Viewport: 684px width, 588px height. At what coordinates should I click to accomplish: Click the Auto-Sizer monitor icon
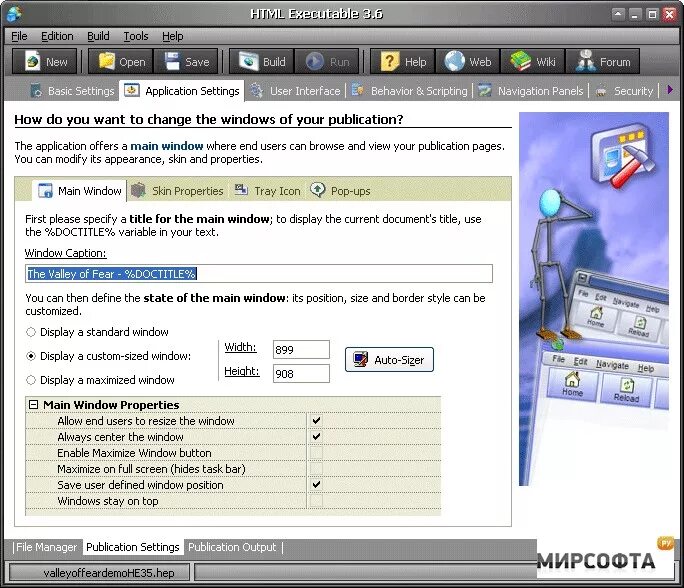pos(360,359)
